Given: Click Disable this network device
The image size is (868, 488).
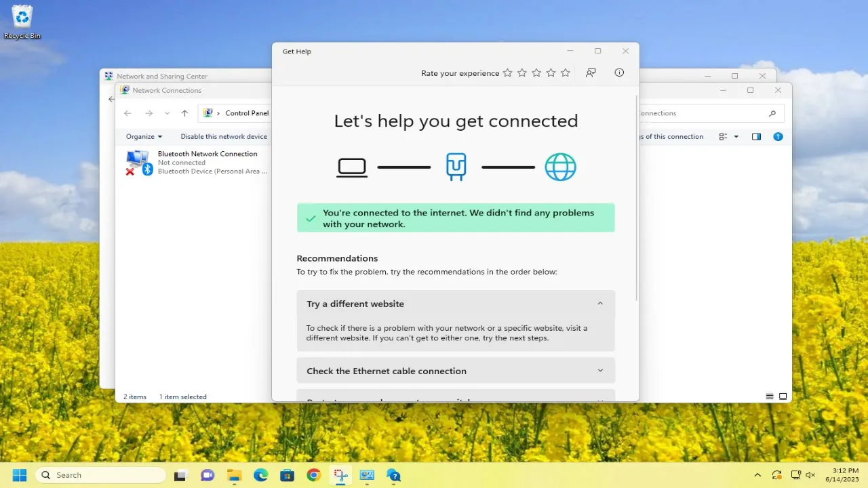Looking at the screenshot, I should click(224, 136).
